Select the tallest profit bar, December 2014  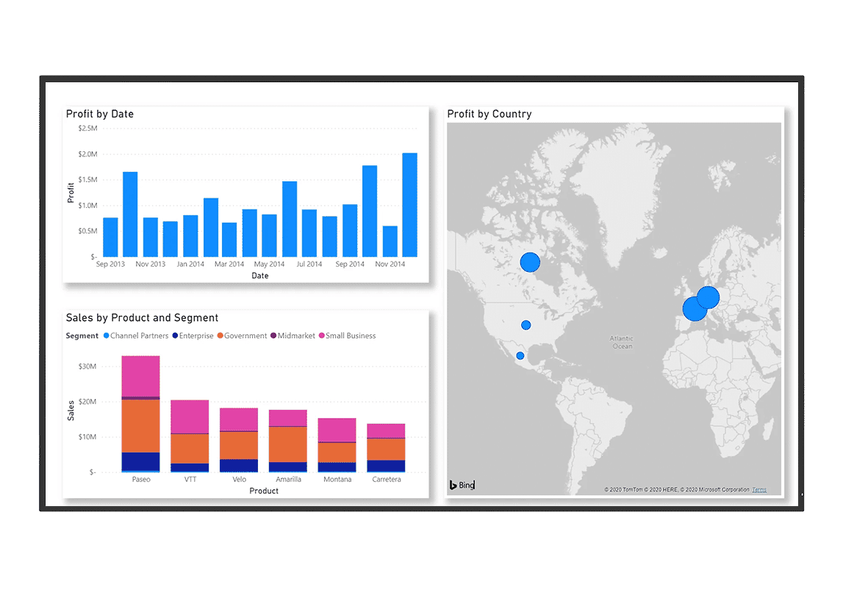pyautogui.click(x=409, y=205)
